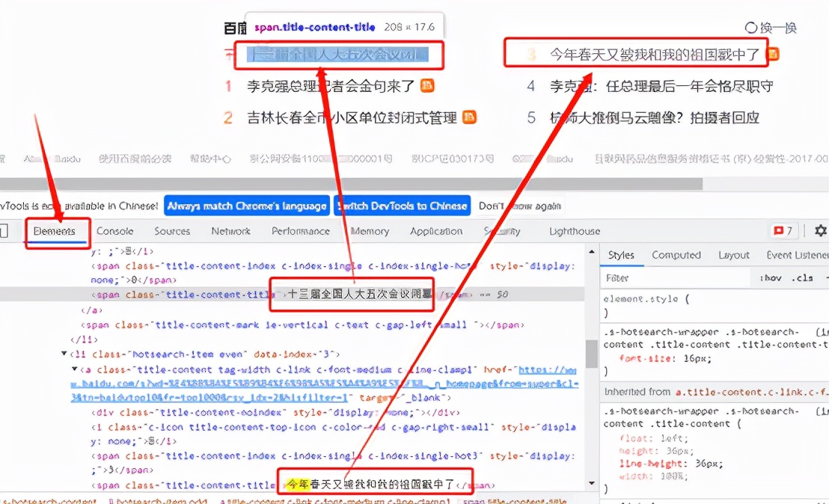This screenshot has height=504, width=829.
Task: Toggle the .cls class editor
Action: pyautogui.click(x=801, y=278)
